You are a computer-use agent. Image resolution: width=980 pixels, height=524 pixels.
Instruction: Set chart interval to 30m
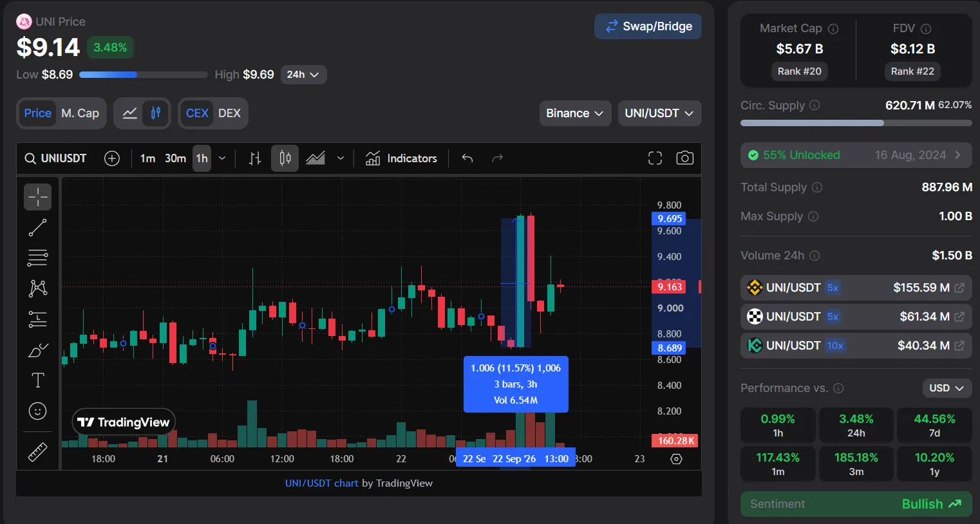tap(175, 158)
